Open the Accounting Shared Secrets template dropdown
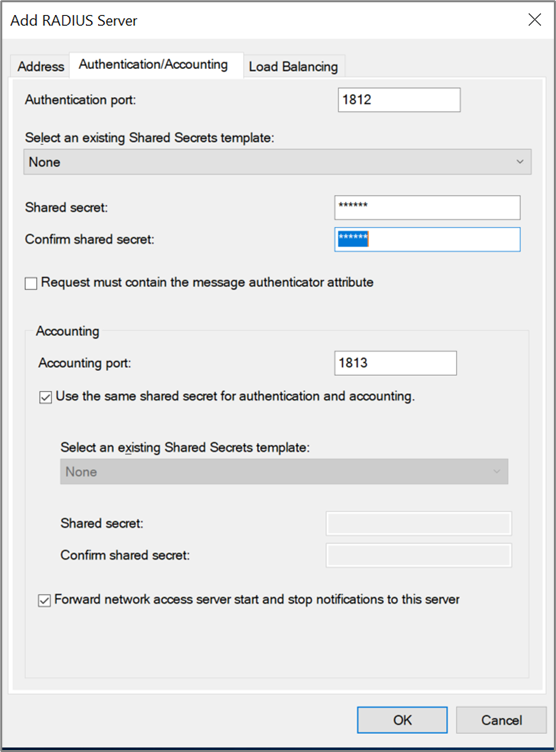 [284, 471]
